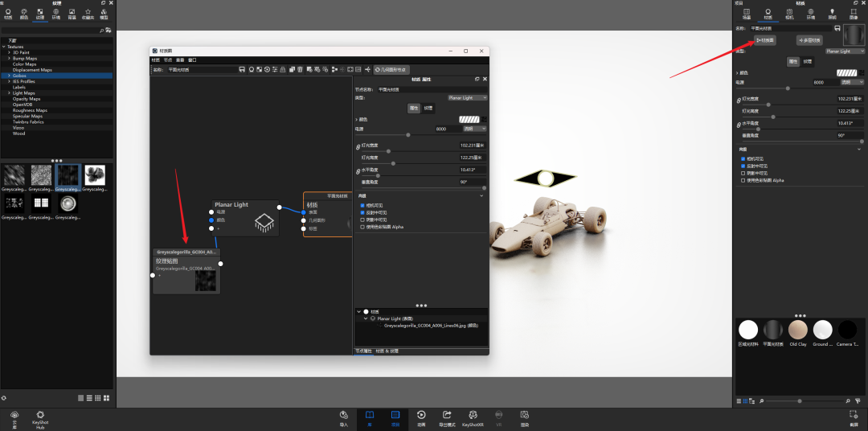Expand the Light Maps folder
This screenshot has width=868, height=431.
pyautogui.click(x=9, y=93)
